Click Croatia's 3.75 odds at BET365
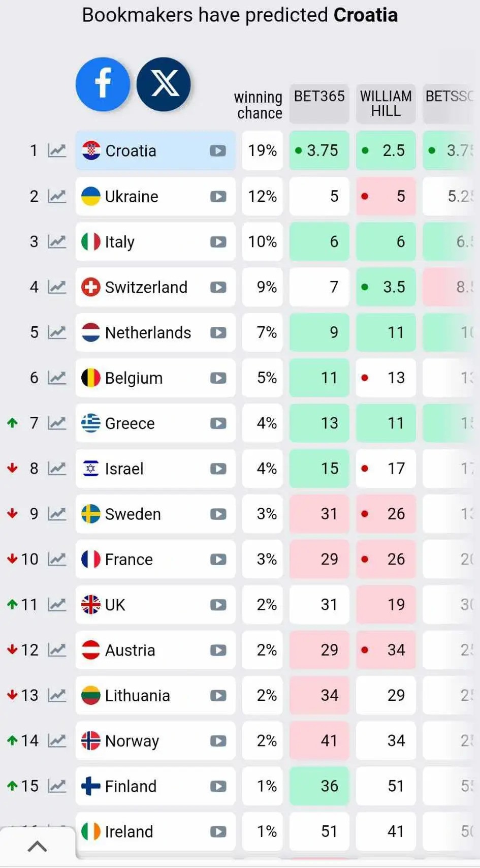The height and width of the screenshot is (868, 480). pos(319,150)
